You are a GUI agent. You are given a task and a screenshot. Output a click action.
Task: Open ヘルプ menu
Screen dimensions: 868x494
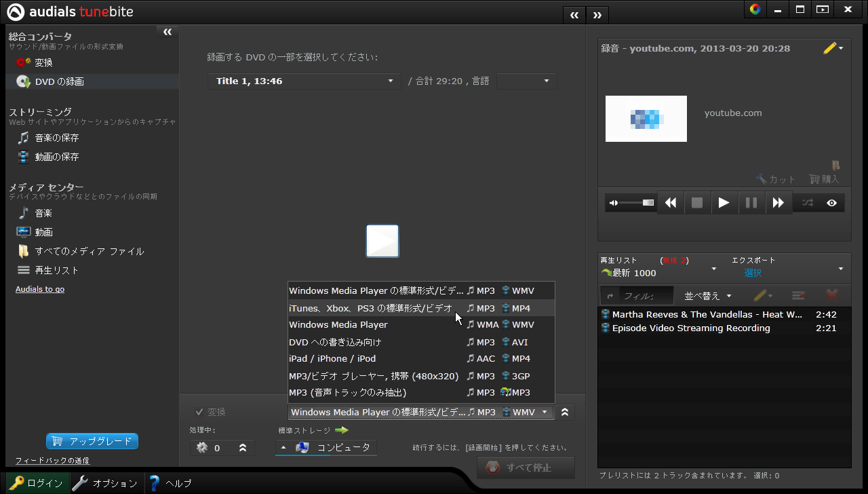(x=170, y=483)
